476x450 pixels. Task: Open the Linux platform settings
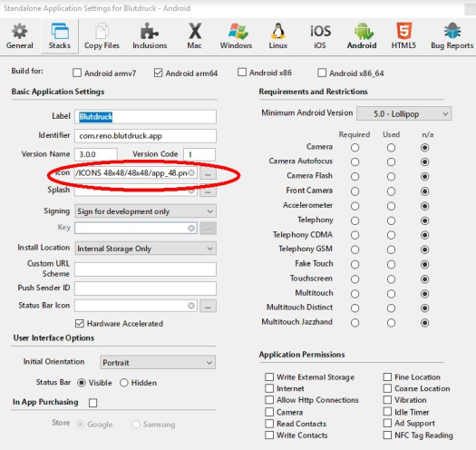click(278, 36)
